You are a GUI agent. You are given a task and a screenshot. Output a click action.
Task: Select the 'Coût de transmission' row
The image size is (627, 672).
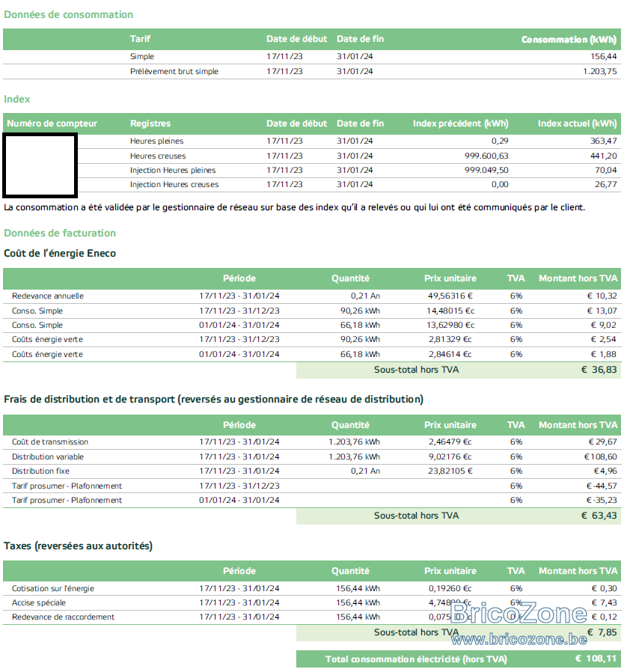(312, 442)
